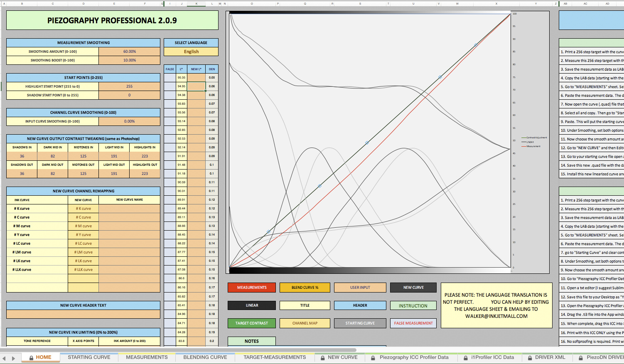Click the lock icon on NEW CURVE tab
The height and width of the screenshot is (364, 624).
click(x=323, y=357)
